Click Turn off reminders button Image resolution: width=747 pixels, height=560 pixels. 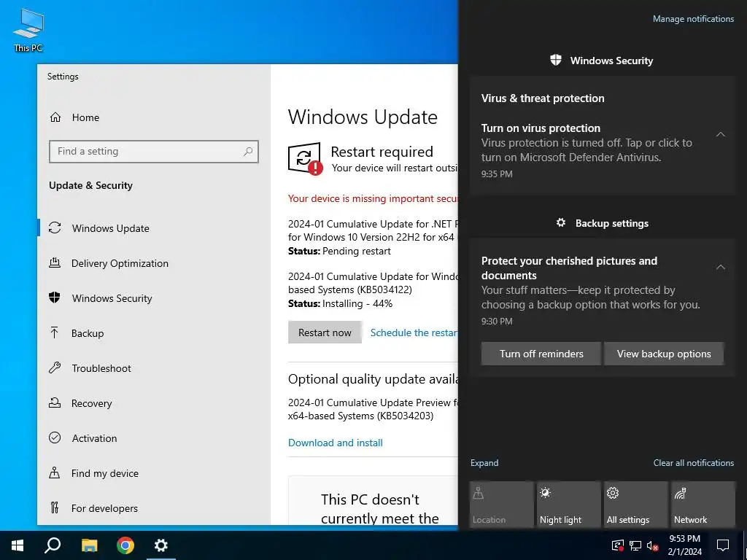click(x=541, y=354)
